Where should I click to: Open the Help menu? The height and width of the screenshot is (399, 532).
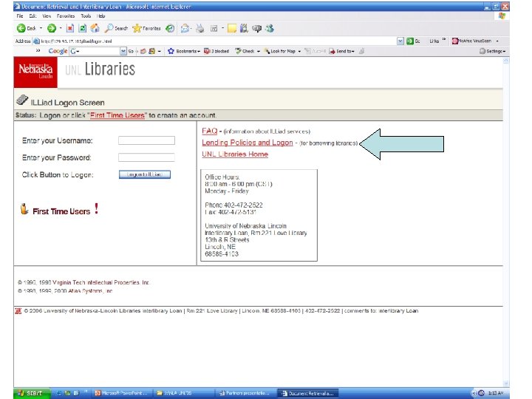[x=100, y=16]
